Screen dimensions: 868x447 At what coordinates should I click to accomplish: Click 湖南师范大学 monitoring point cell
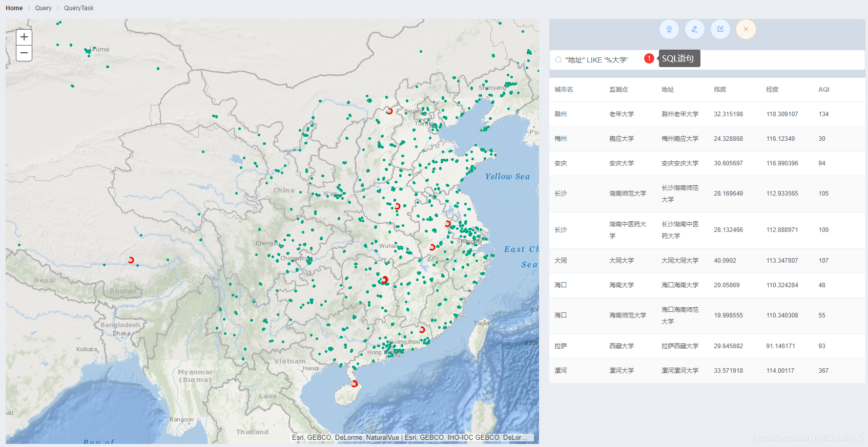pyautogui.click(x=628, y=194)
